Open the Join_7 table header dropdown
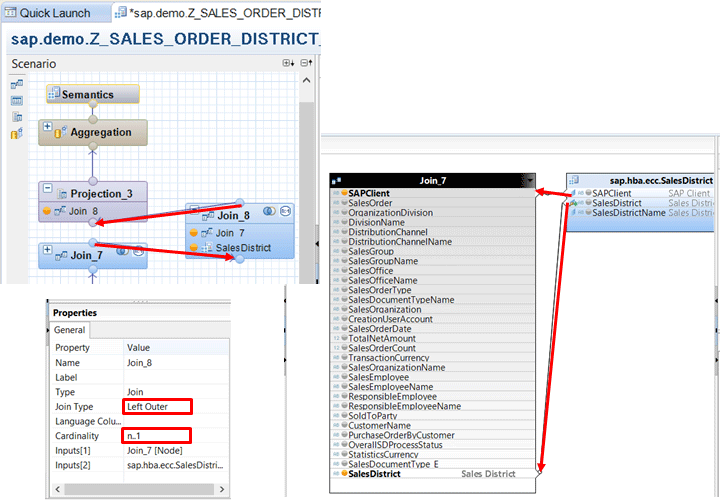Viewport: 720px width, 500px height. [527, 179]
